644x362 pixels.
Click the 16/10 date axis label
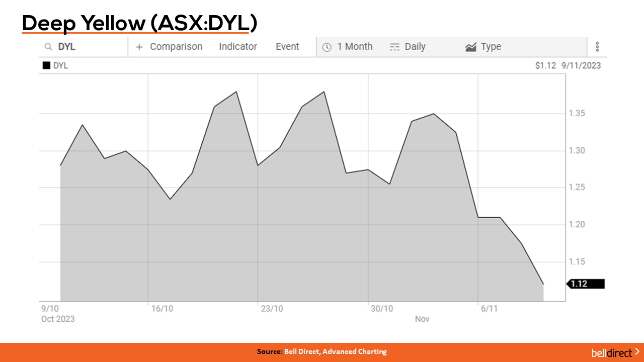(162, 309)
